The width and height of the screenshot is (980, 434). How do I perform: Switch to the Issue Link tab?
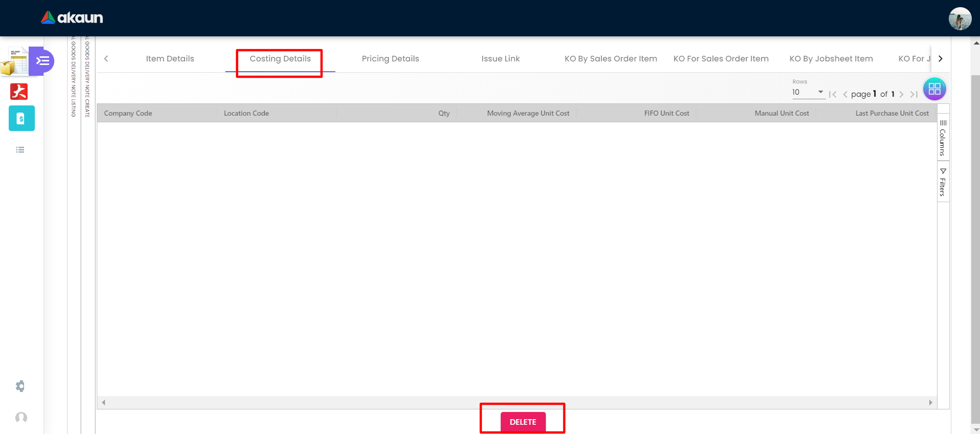pos(501,59)
